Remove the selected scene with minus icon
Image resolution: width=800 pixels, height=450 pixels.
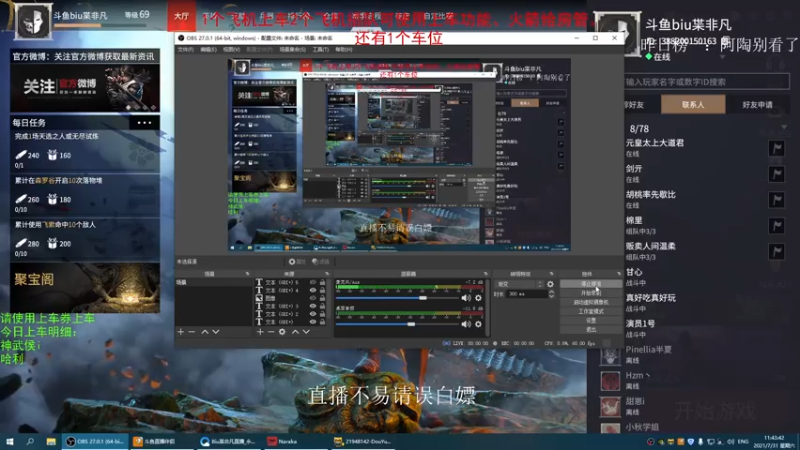click(192, 332)
